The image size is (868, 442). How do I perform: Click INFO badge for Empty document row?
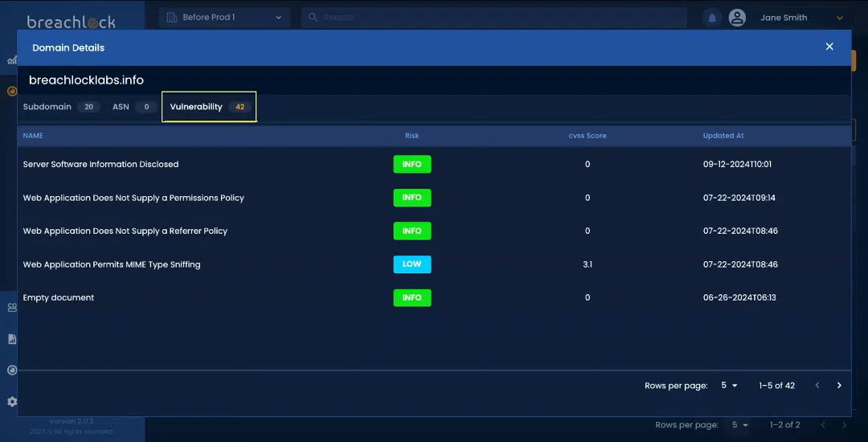pyautogui.click(x=411, y=297)
